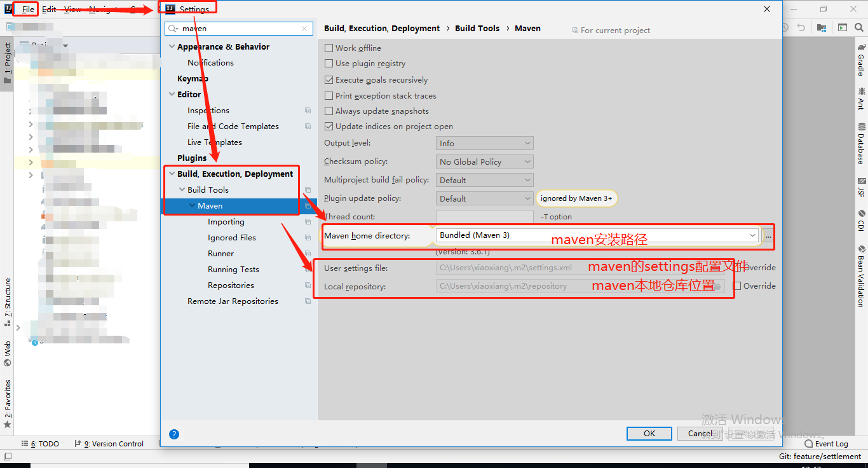The image size is (868, 468).
Task: Click Build Tools in the breadcrumb
Action: (477, 29)
